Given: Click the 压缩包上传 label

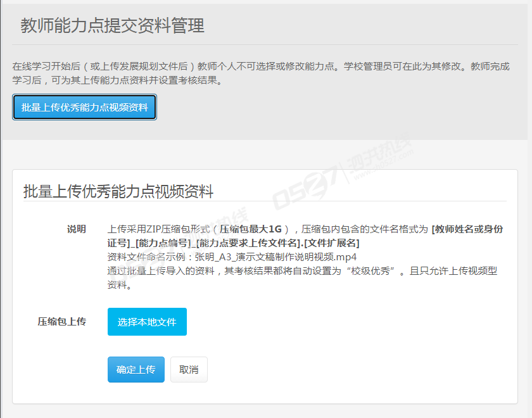Looking at the screenshot, I should point(62,322).
